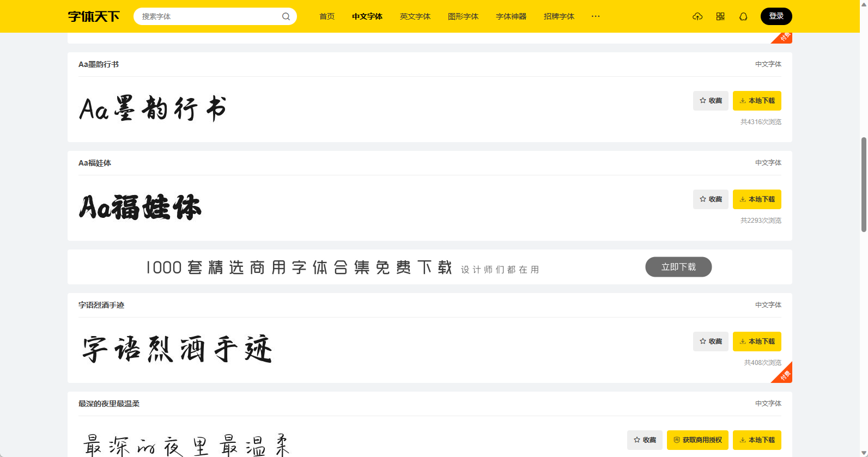Screen dimensions: 868x457
Task: Download Aa福娃体 font locally
Action: tap(757, 199)
